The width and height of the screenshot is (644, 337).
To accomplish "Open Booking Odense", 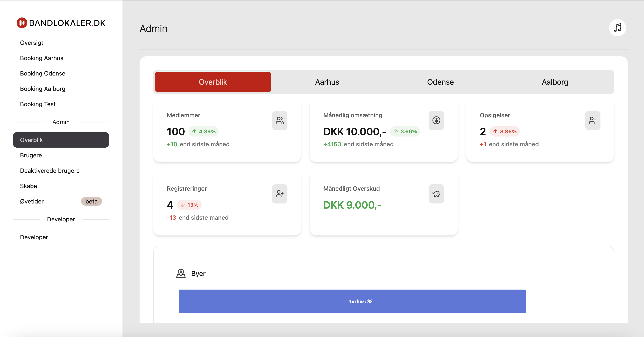I will 42,73.
